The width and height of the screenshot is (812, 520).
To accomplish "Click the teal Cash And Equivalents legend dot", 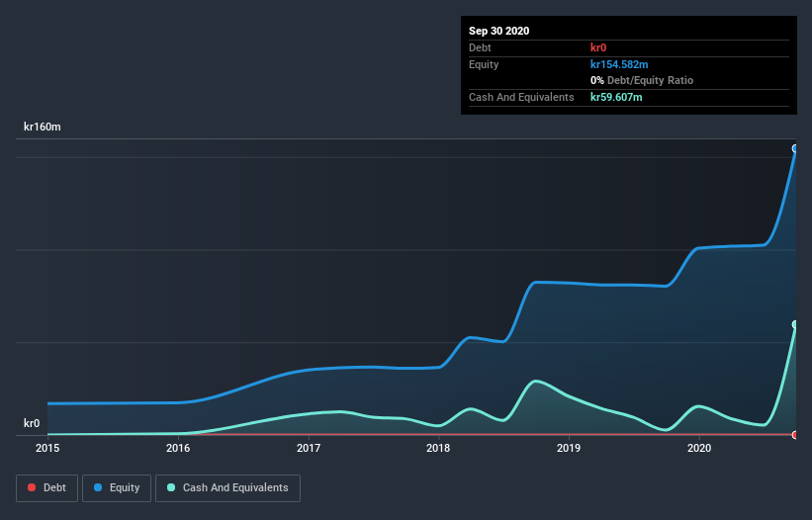I will 171,487.
